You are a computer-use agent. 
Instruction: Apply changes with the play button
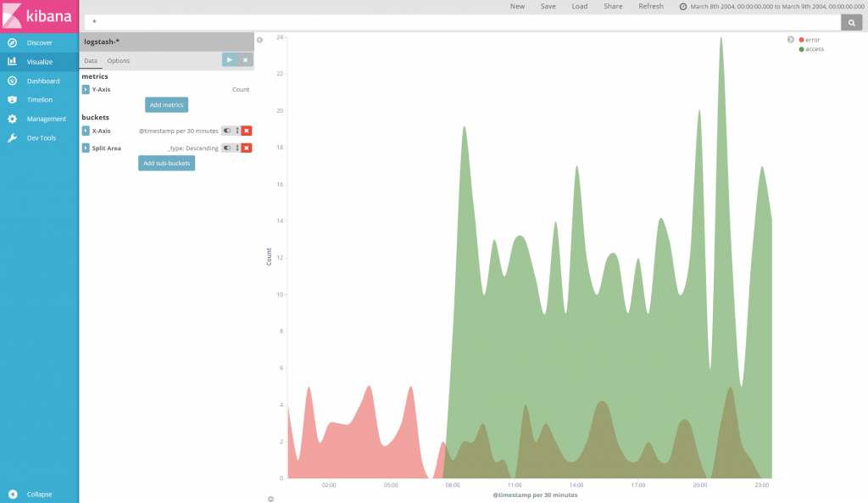[230, 60]
